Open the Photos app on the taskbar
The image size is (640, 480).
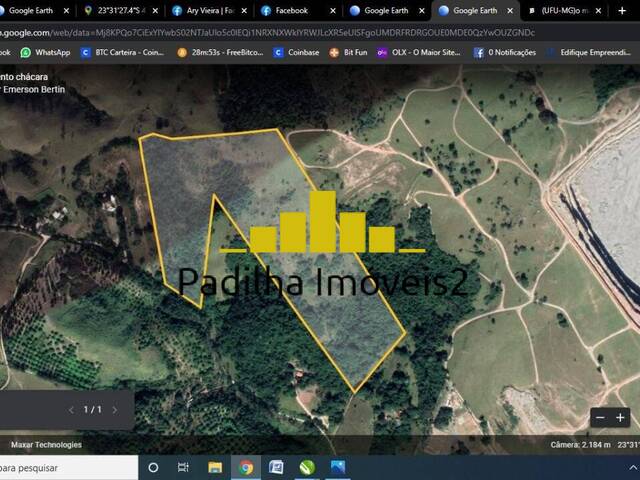(x=338, y=467)
